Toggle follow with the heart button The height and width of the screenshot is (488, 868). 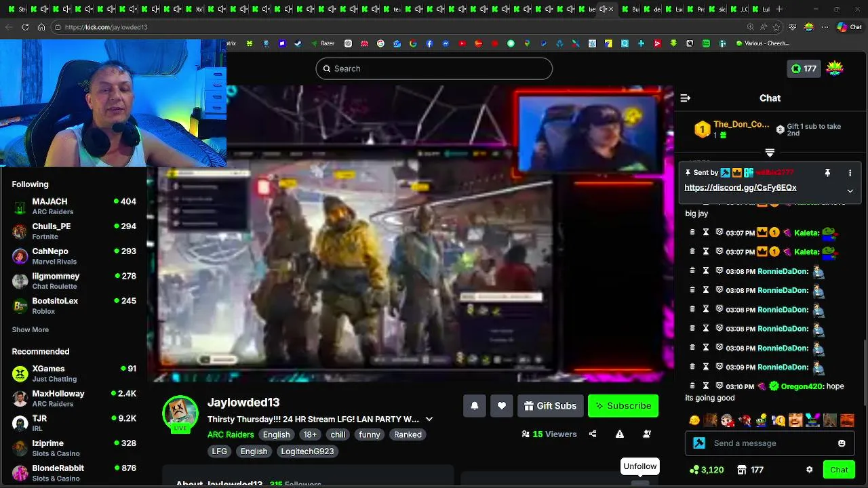pyautogui.click(x=502, y=405)
